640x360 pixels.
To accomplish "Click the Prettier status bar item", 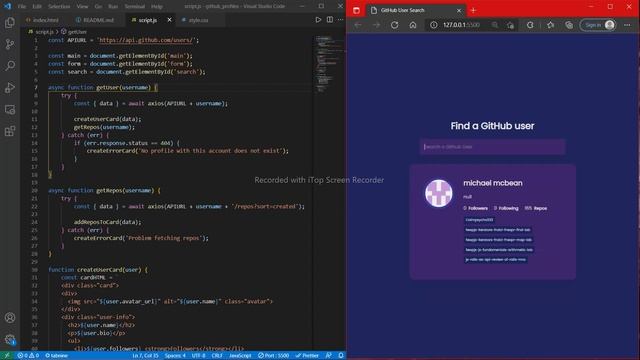I will (x=307, y=356).
